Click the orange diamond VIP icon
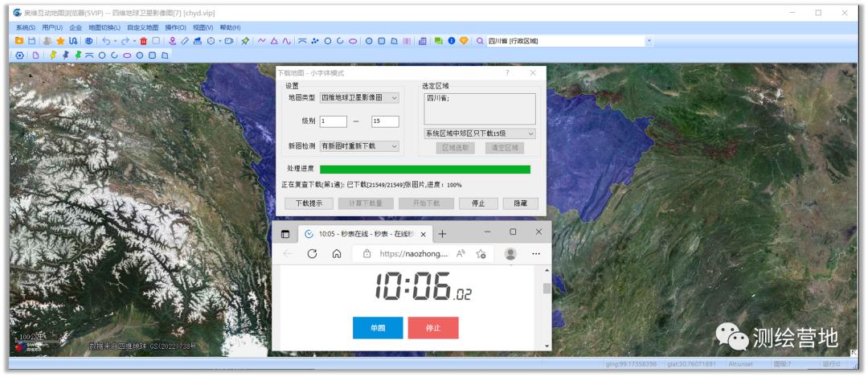Viewport: 868px width, 377px height. [x=464, y=41]
